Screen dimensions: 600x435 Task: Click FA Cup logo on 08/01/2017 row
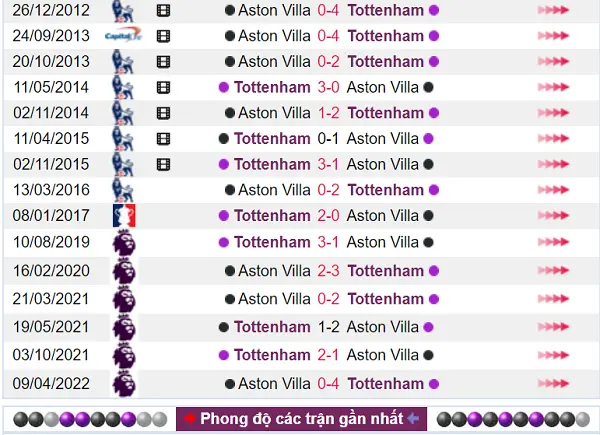(x=124, y=216)
